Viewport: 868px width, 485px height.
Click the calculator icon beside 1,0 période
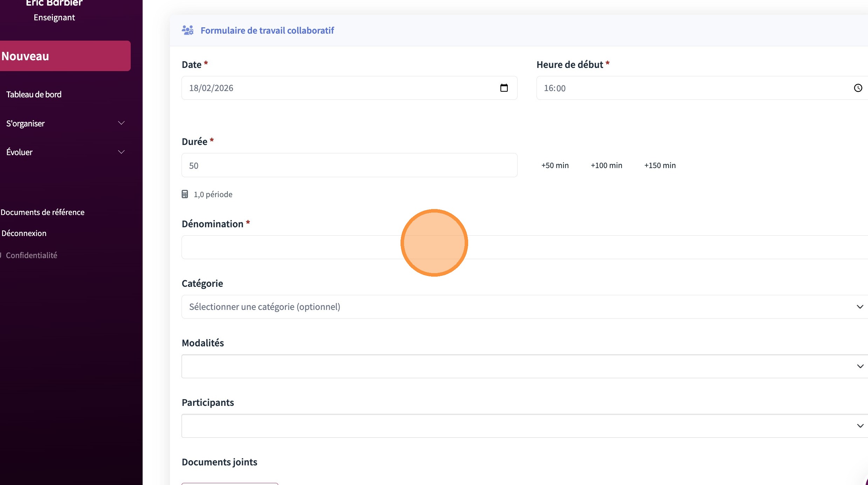[x=185, y=194]
